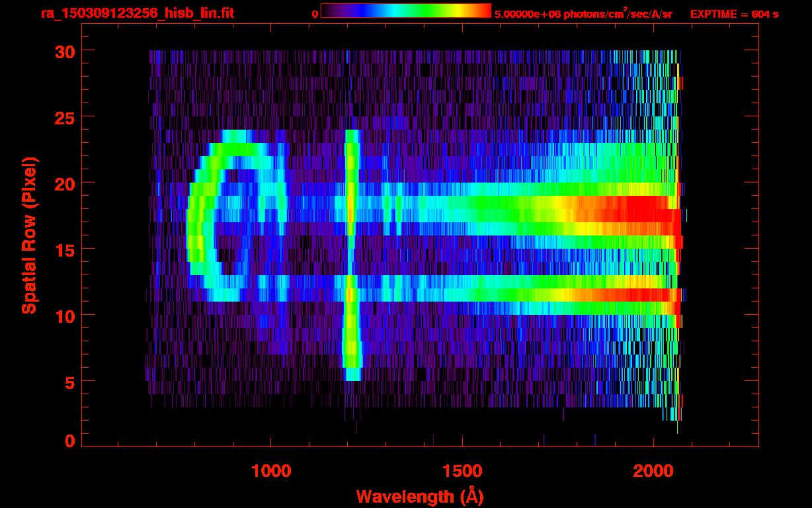Click the colorbar minimum value 0

pyautogui.click(x=315, y=14)
